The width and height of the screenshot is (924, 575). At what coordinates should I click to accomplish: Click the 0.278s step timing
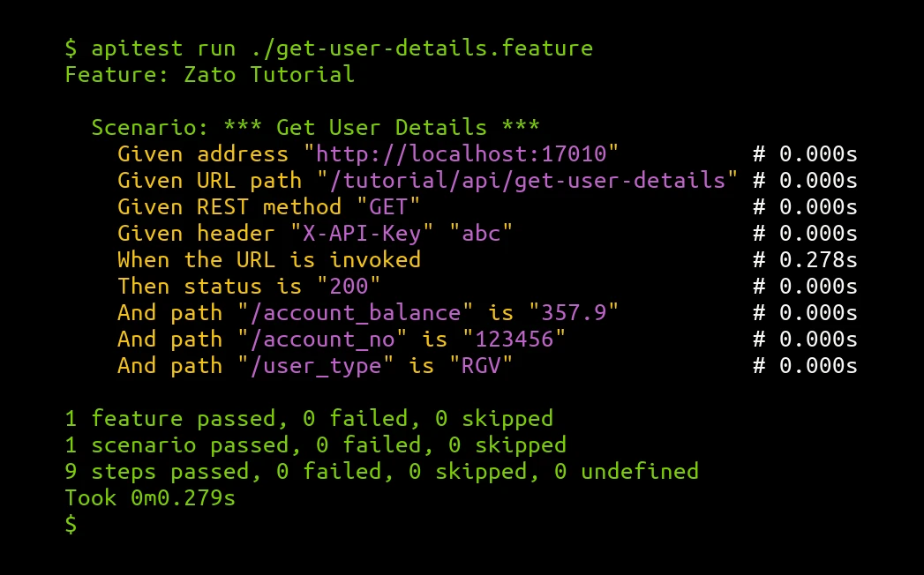point(817,260)
